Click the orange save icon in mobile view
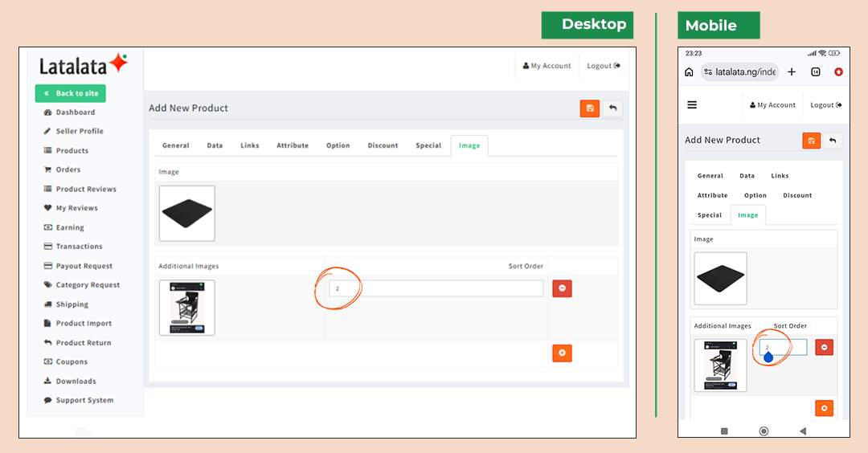Viewport: 868px width, 453px height. [812, 141]
